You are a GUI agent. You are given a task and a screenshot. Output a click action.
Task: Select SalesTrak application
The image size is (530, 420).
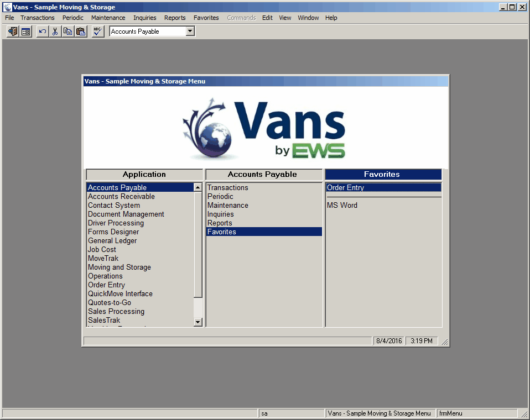tap(141, 320)
